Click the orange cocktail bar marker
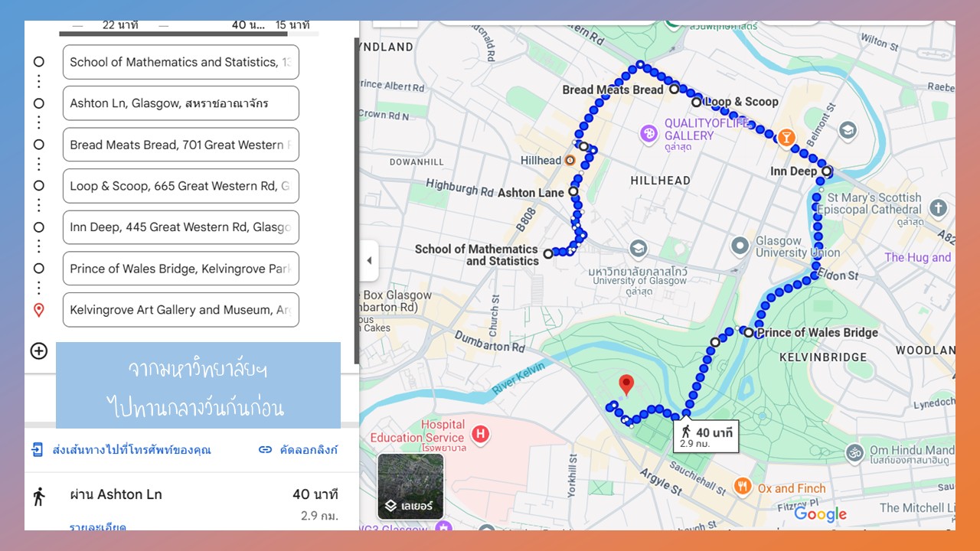This screenshot has width=980, height=551. pyautogui.click(x=786, y=139)
